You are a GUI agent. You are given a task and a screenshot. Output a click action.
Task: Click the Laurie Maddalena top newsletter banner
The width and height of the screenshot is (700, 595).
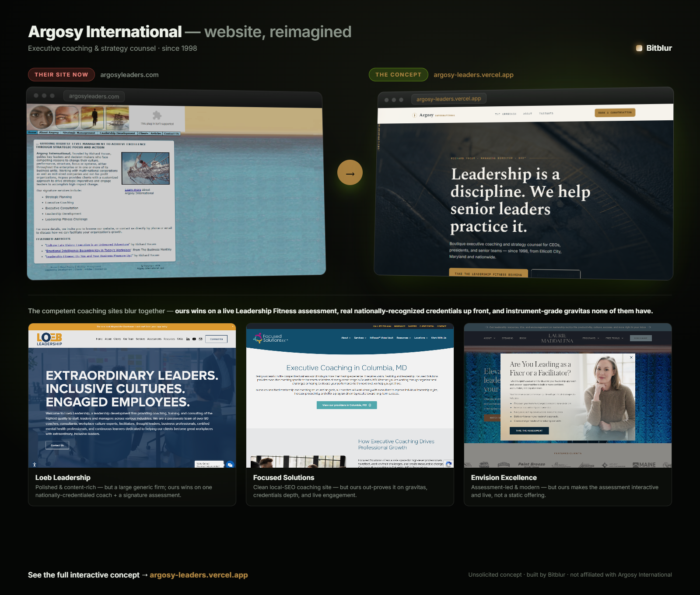click(x=568, y=327)
